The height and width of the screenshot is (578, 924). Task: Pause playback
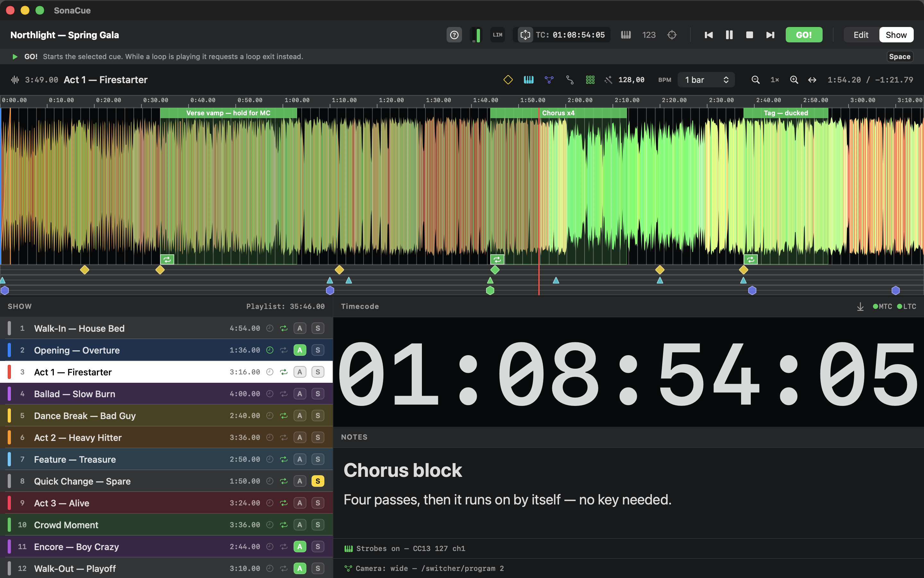(x=729, y=35)
